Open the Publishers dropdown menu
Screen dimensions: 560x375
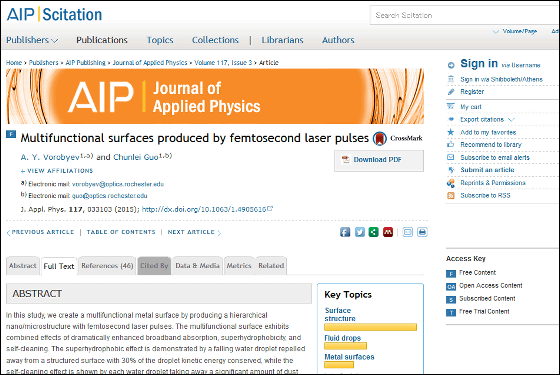[x=32, y=40]
